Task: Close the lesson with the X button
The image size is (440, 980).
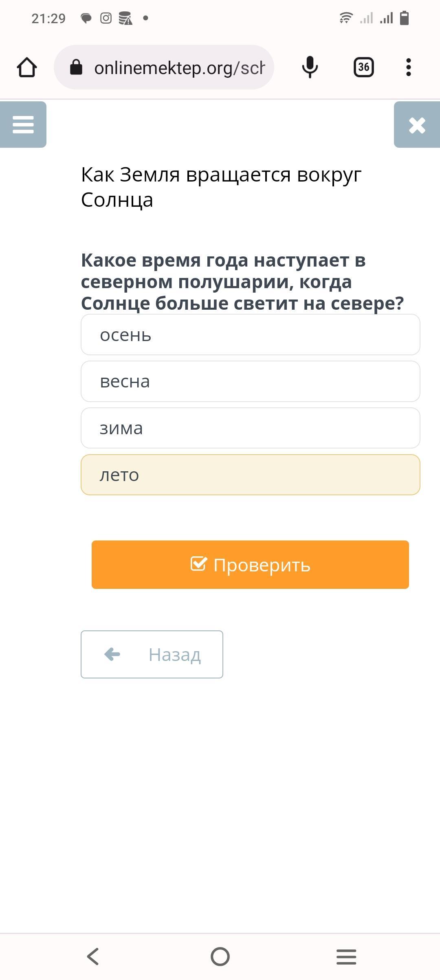Action: (417, 125)
